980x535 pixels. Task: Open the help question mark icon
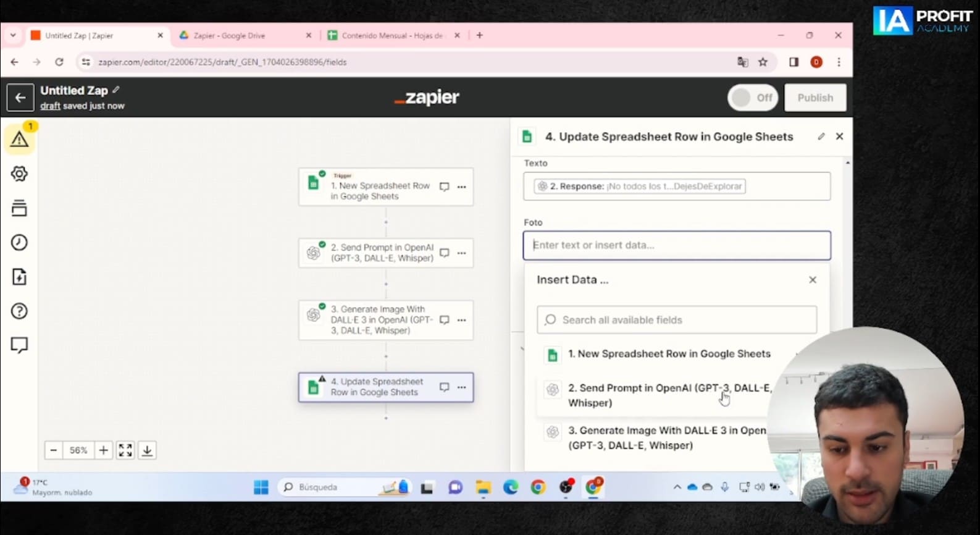(x=19, y=311)
